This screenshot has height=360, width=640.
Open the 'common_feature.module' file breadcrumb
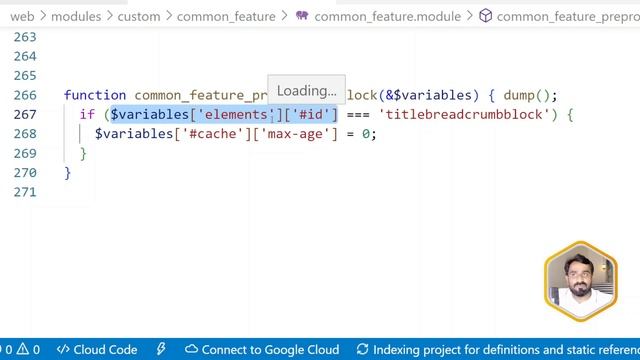tap(387, 16)
